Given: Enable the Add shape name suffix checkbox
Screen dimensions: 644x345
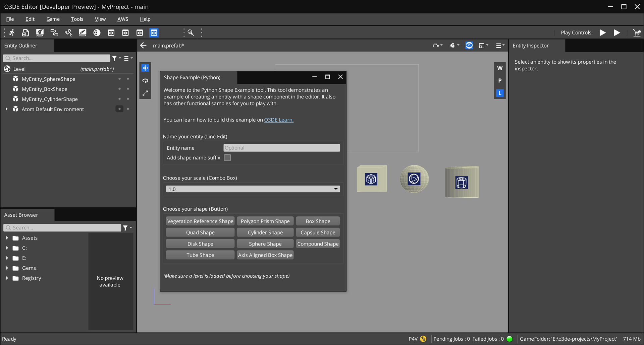Looking at the screenshot, I should point(227,158).
